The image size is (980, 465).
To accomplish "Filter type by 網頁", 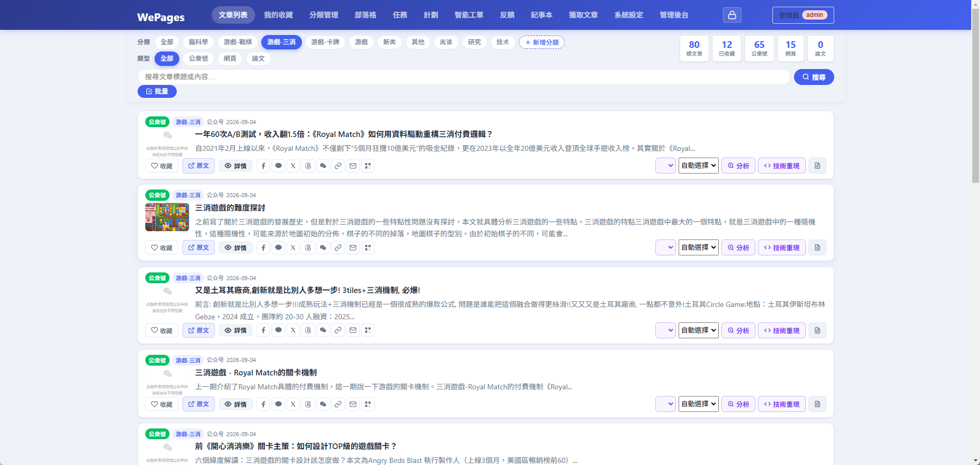I will pos(230,59).
